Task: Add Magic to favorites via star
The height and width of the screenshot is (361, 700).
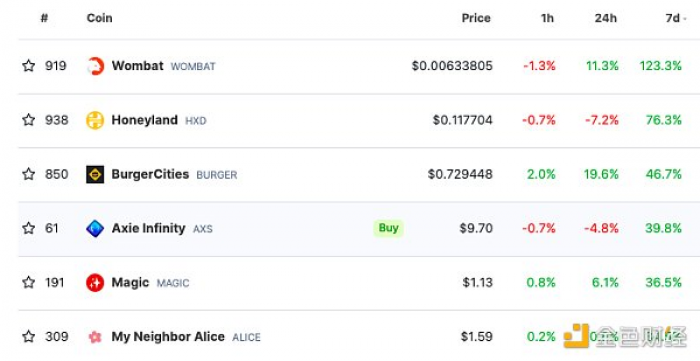Action: click(29, 282)
